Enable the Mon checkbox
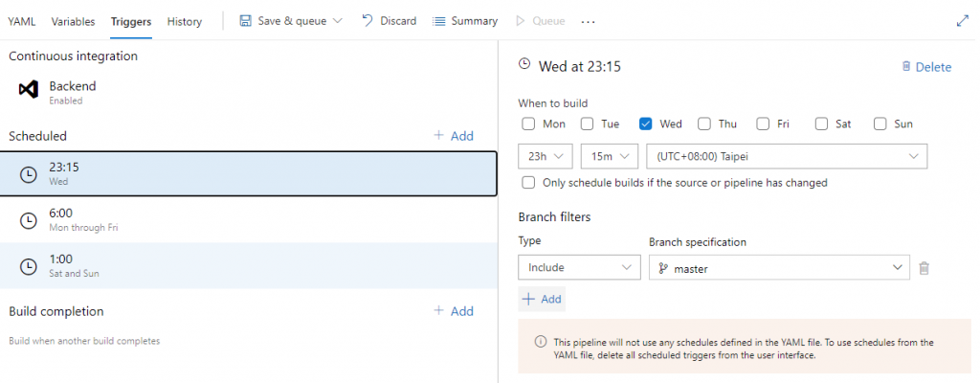Screen dimensions: 980x383 (528, 124)
